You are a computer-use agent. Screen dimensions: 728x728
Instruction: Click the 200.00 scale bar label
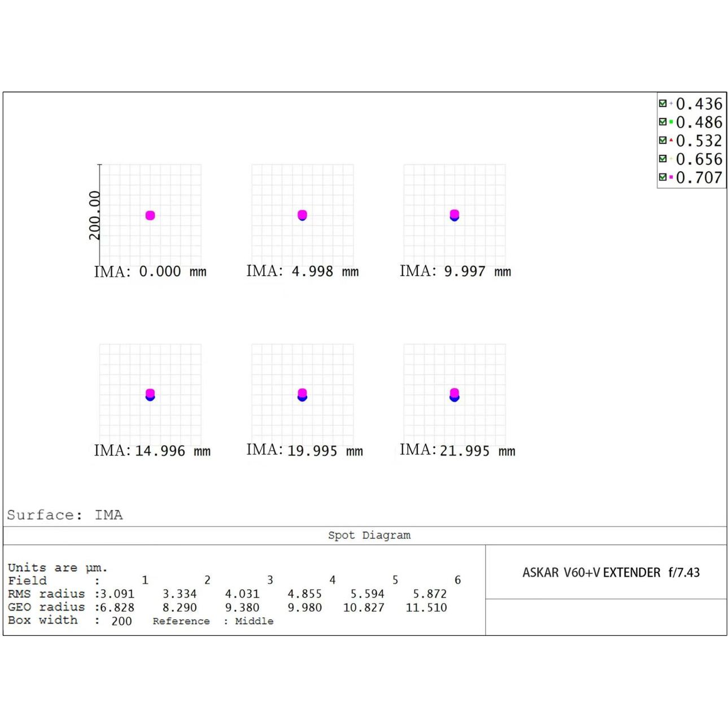[x=94, y=215]
